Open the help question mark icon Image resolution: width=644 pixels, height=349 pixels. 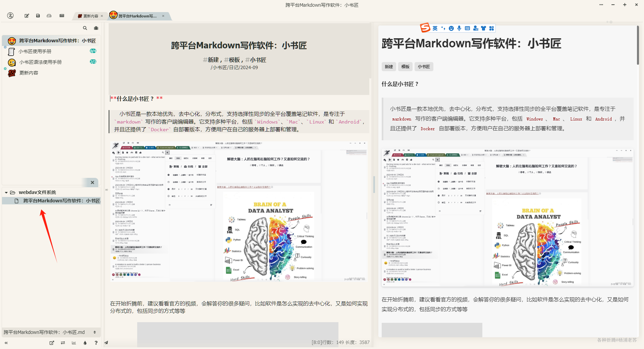pos(96,343)
